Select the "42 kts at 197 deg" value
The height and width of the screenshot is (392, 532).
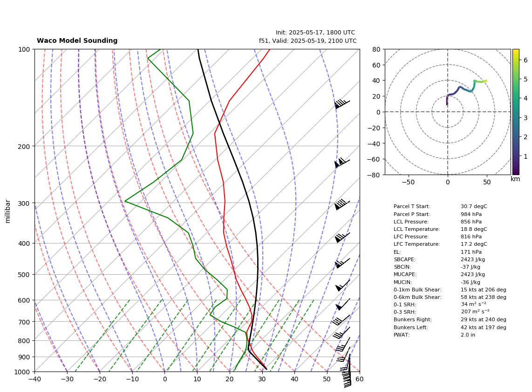point(484,327)
